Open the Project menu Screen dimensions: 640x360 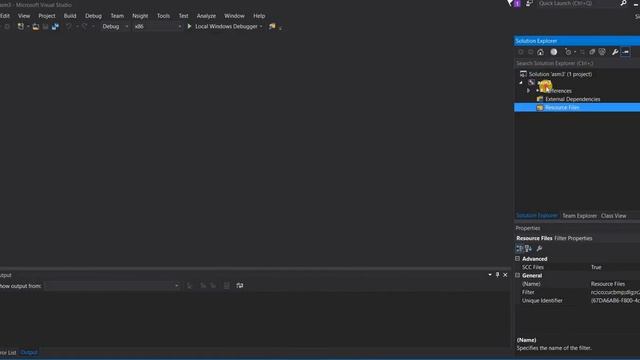[x=47, y=16]
